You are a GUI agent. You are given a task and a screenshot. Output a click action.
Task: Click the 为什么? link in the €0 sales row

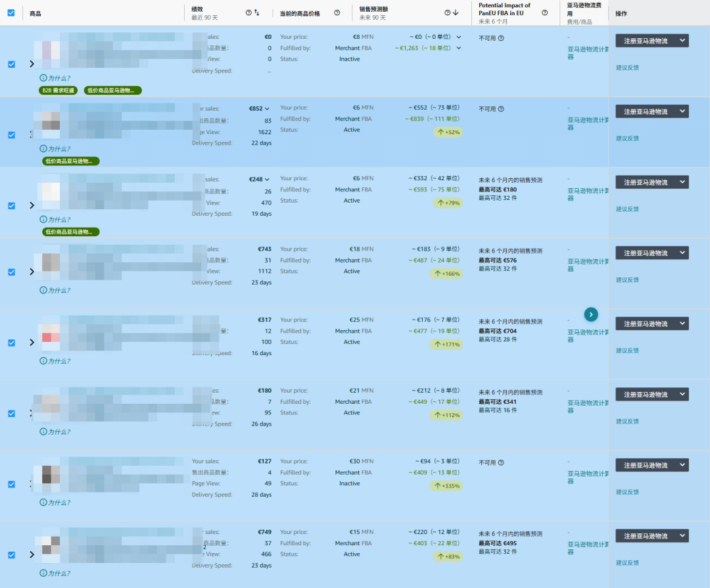pos(59,78)
